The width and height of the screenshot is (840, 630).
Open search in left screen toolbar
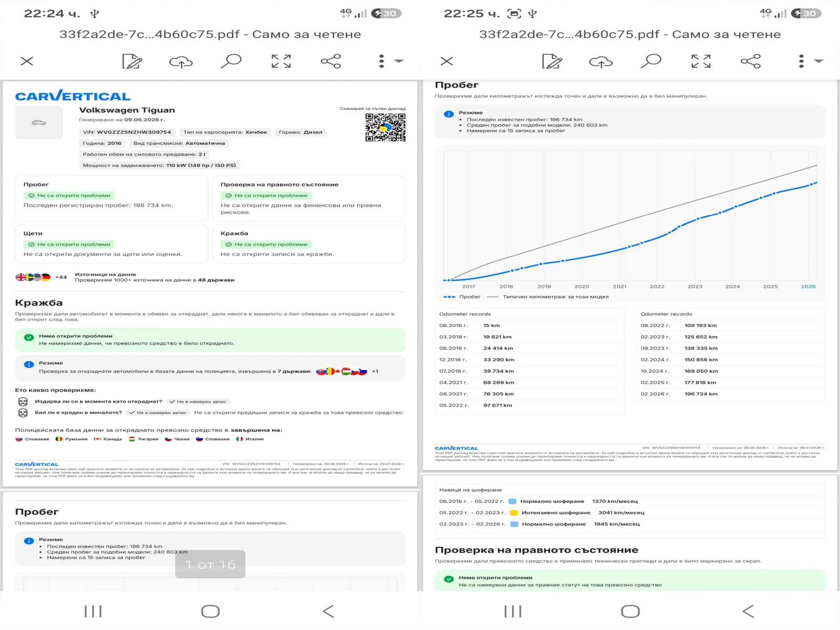tap(230, 61)
